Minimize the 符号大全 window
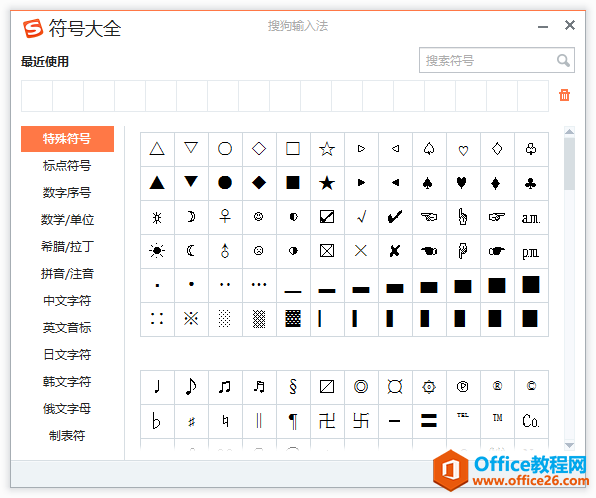 pyautogui.click(x=543, y=27)
